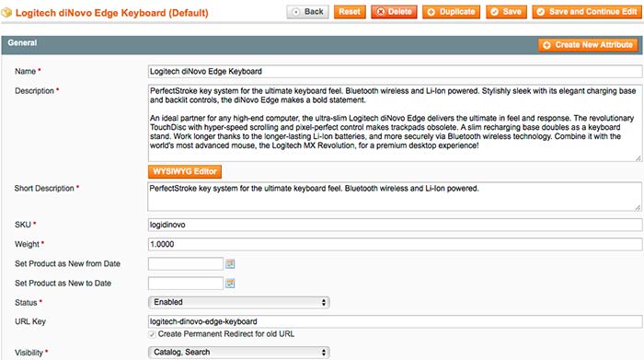The width and height of the screenshot is (644, 360).
Task: Open the Status dropdown
Action: (x=238, y=303)
